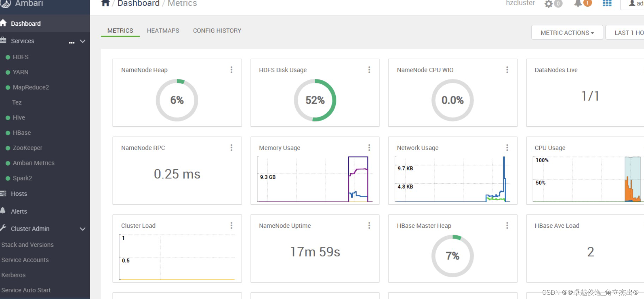
Task: Click the HDFS green status dot
Action: 8,57
